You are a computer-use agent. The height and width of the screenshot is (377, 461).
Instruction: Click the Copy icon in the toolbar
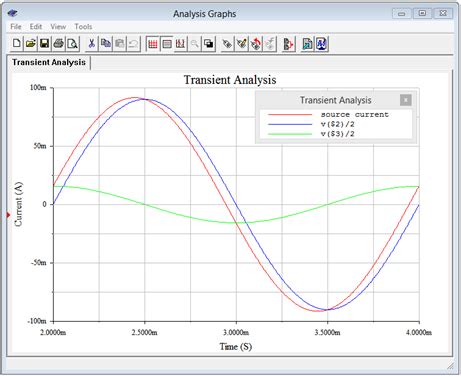(106, 44)
